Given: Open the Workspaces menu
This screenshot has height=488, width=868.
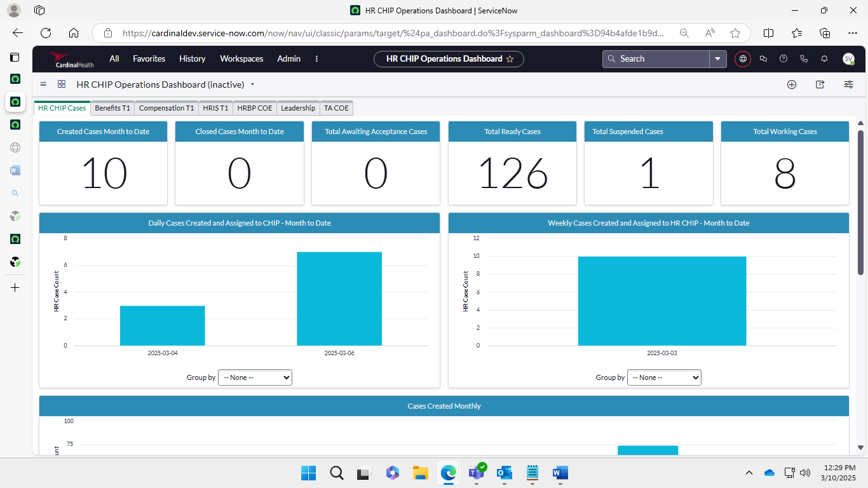Looking at the screenshot, I should coord(241,58).
